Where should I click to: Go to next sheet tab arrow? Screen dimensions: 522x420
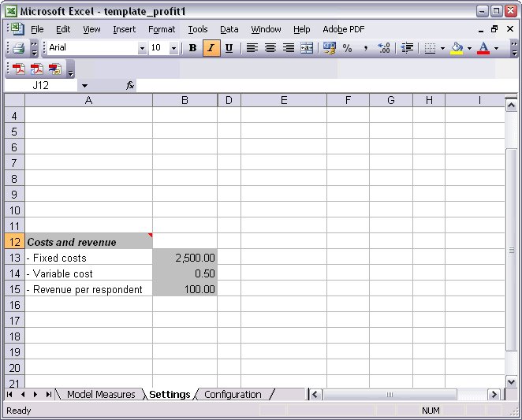click(x=35, y=395)
